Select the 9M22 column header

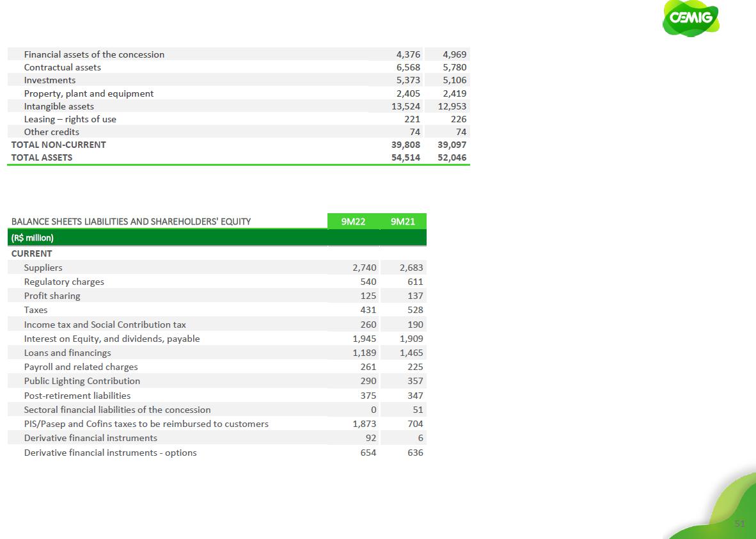pos(353,221)
